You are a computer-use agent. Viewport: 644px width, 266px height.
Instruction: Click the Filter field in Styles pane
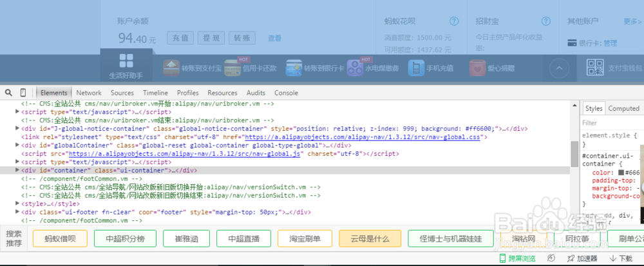(611, 123)
